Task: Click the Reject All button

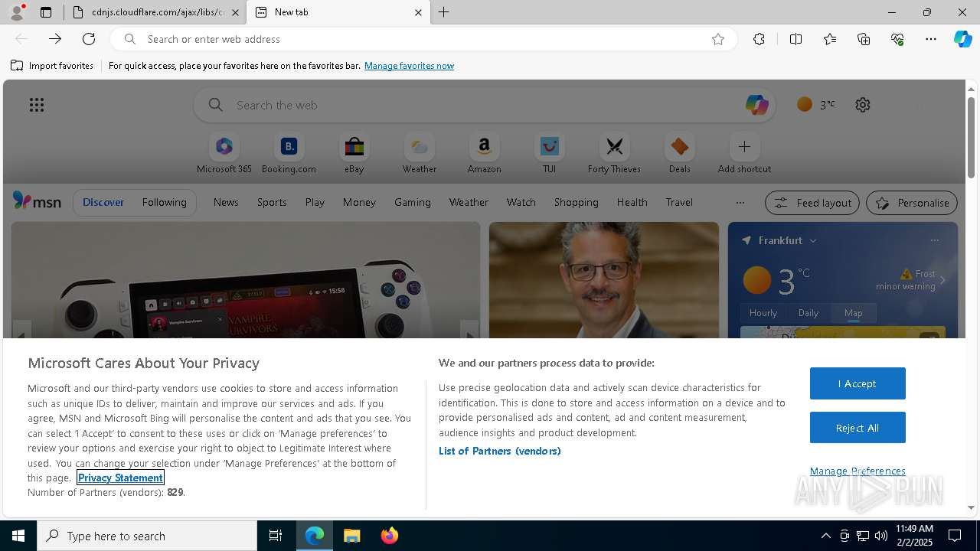Action: tap(857, 428)
